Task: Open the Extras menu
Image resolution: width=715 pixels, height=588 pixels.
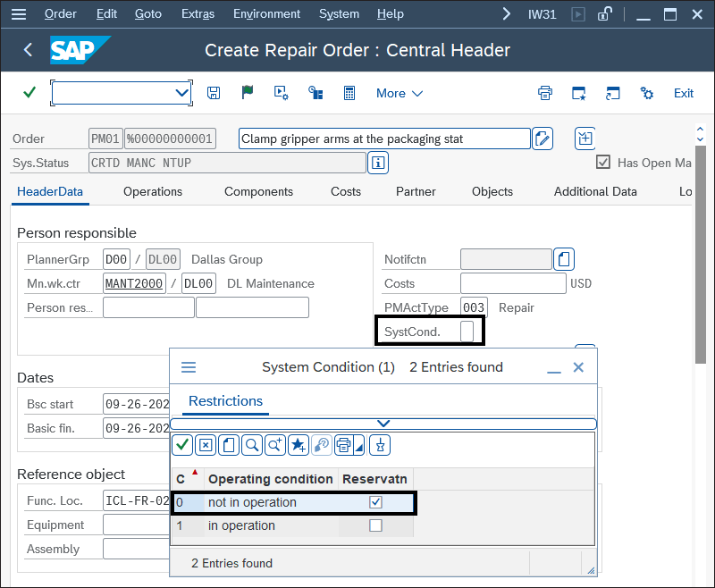Action: (x=198, y=14)
